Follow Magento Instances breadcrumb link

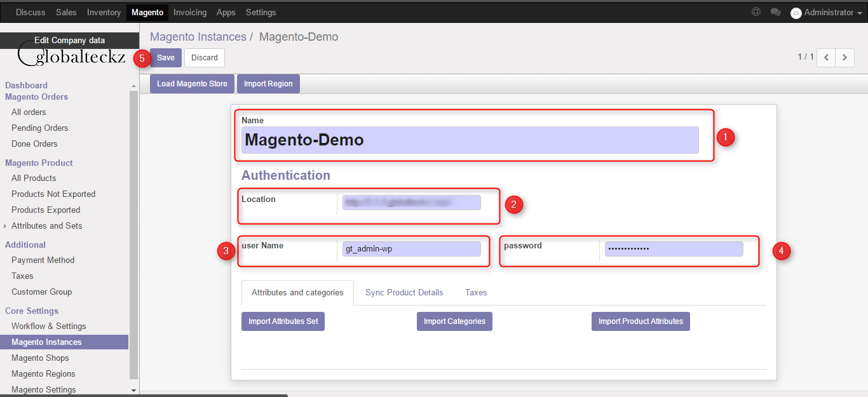coord(198,37)
